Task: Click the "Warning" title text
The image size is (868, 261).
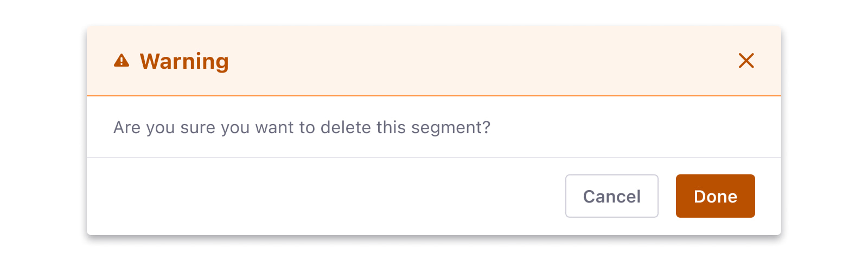Action: coord(184,61)
